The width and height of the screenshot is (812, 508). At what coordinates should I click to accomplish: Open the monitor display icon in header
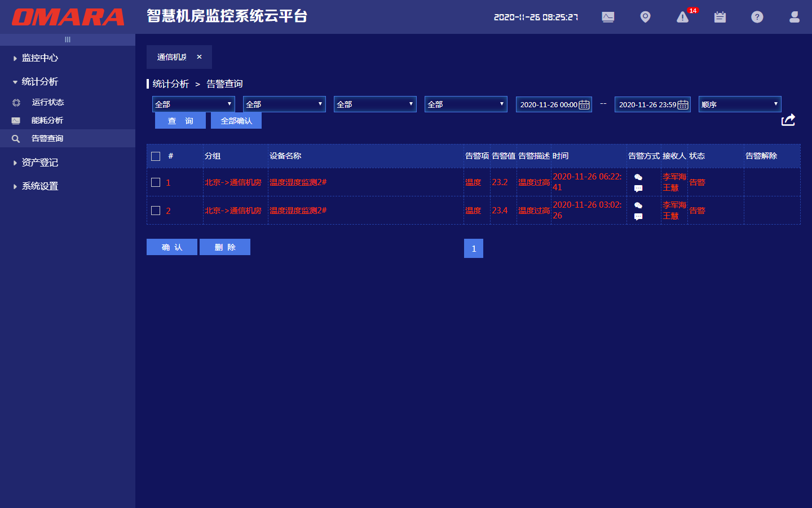(608, 17)
